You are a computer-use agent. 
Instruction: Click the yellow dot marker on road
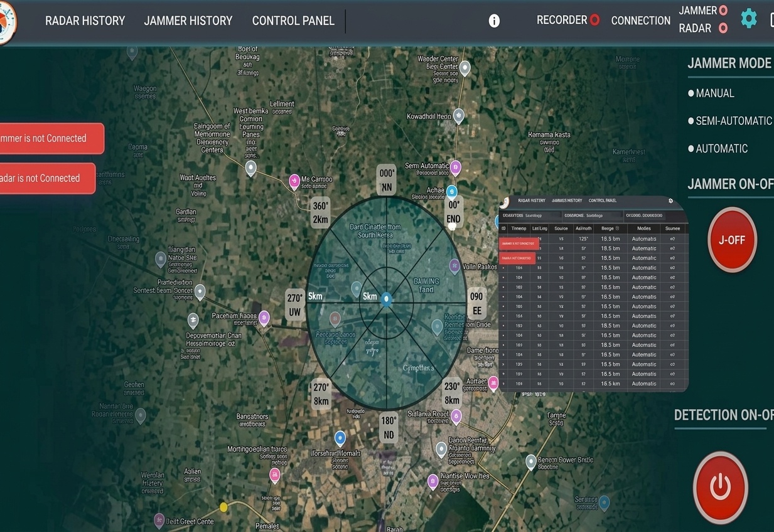[x=223, y=507]
